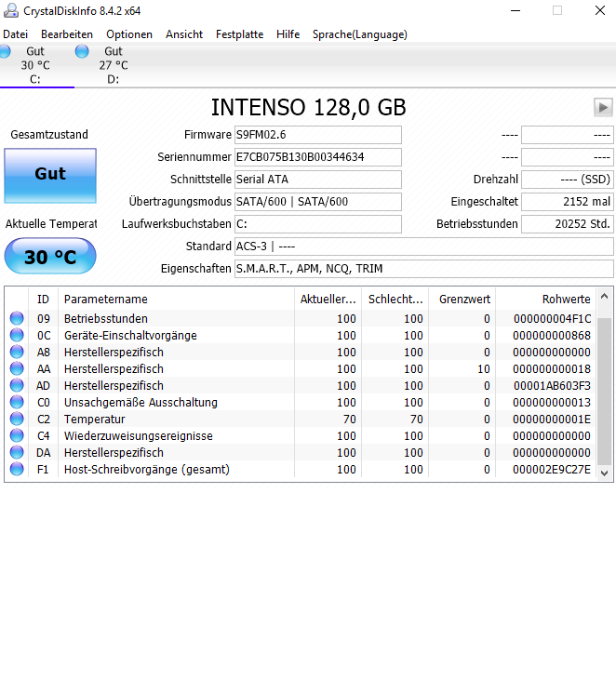Click Grenzwert value 10 in row AA
This screenshot has height=693, width=616.
click(484, 368)
